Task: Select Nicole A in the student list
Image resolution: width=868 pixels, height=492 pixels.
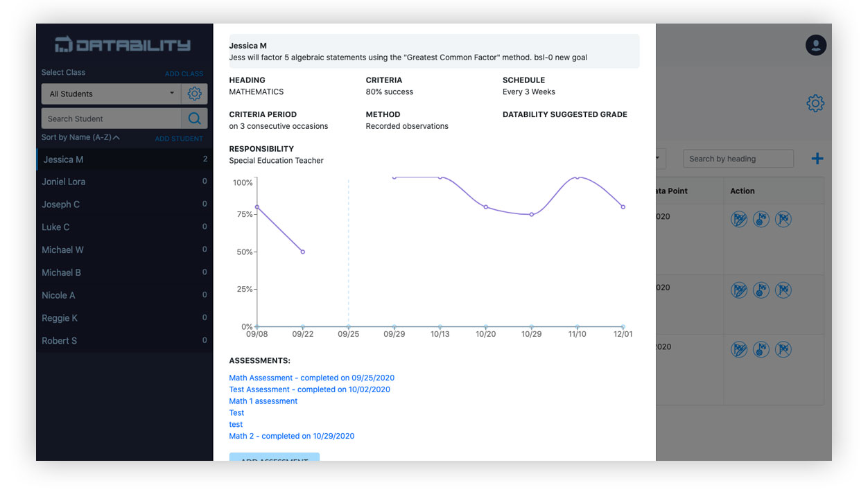Action: click(58, 295)
